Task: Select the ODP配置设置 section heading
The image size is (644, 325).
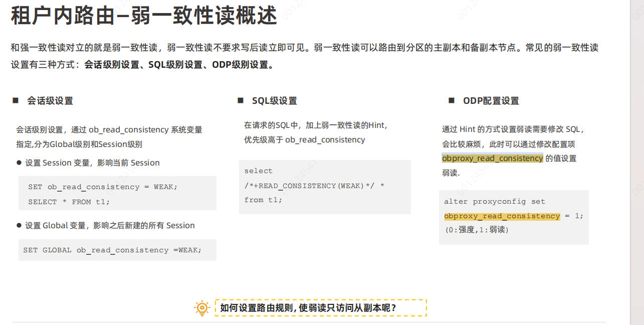Action: (x=491, y=101)
